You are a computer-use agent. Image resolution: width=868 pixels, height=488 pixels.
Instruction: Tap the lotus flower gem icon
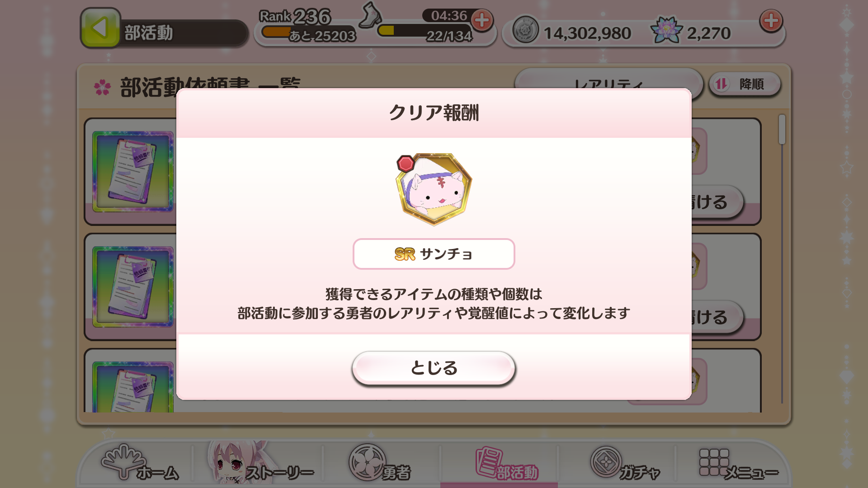point(666,30)
